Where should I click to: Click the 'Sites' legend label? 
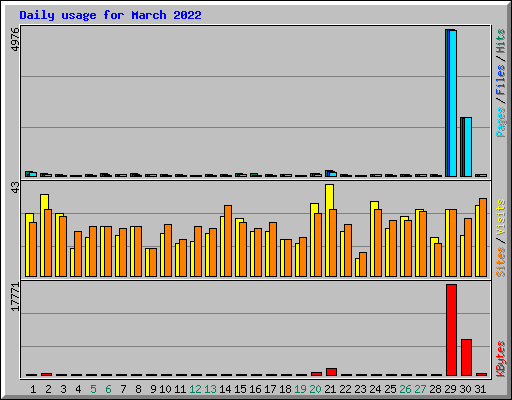point(501,262)
